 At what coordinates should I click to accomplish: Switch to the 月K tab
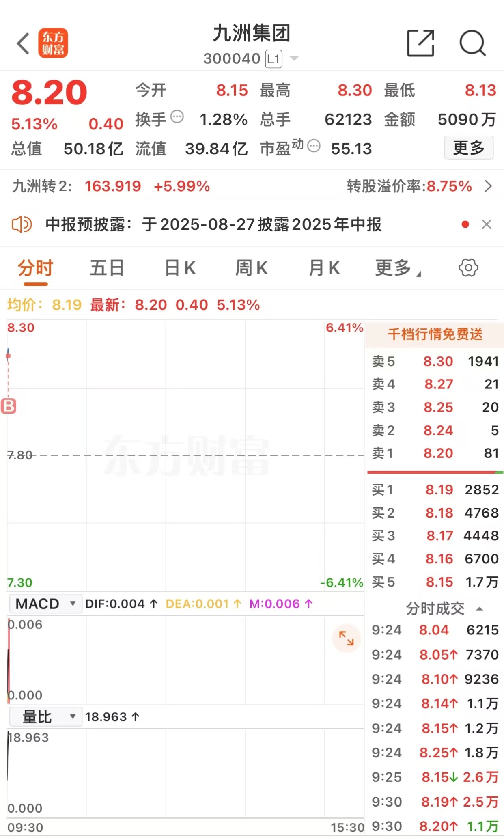pos(324,268)
